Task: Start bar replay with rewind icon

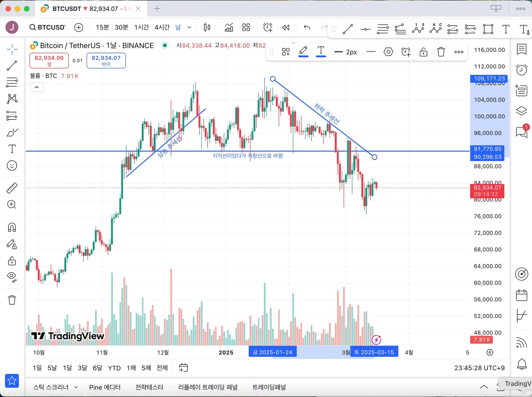Action: tap(286, 28)
